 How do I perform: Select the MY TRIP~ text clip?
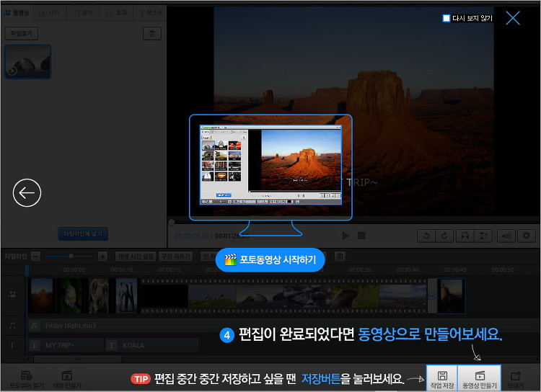pos(66,345)
